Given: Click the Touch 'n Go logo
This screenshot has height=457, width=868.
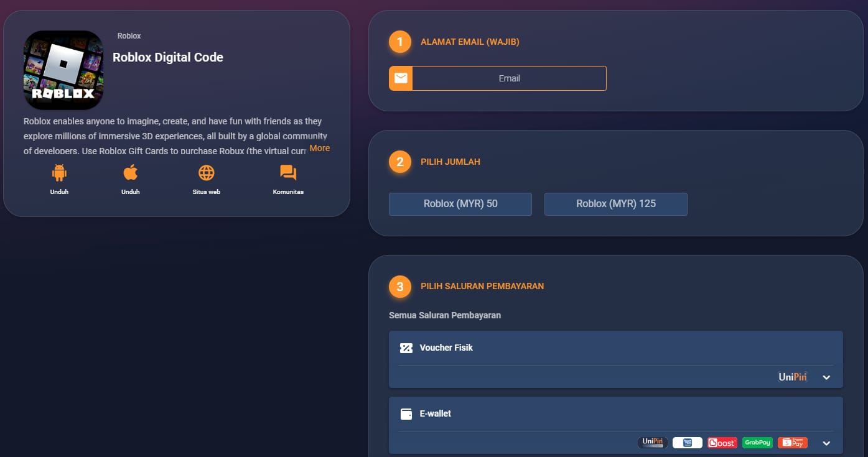Looking at the screenshot, I should pyautogui.click(x=688, y=443).
